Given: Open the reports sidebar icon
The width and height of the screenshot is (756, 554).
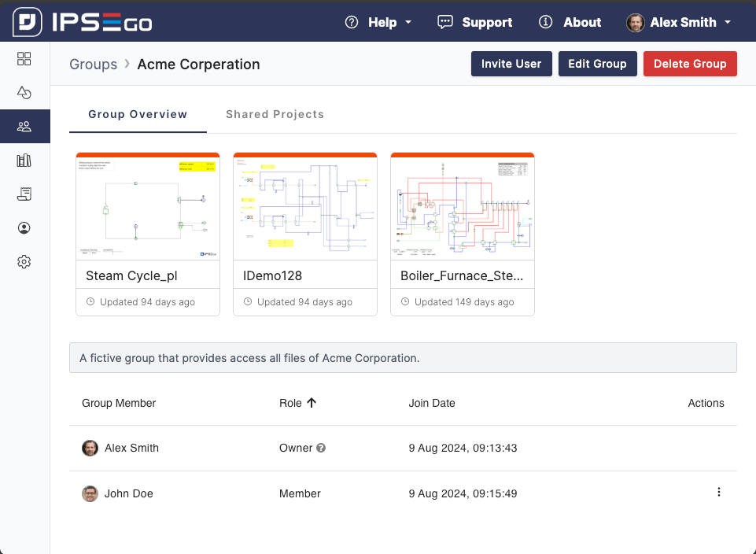Looking at the screenshot, I should 24,194.
